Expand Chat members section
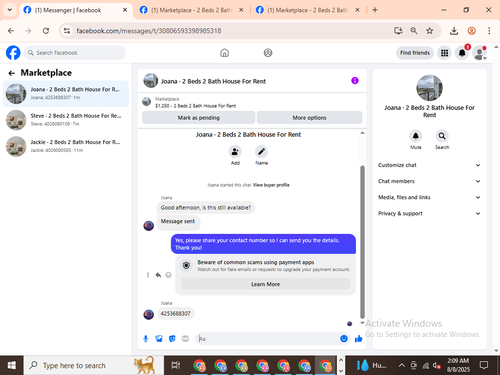The image size is (500, 375). point(429,181)
